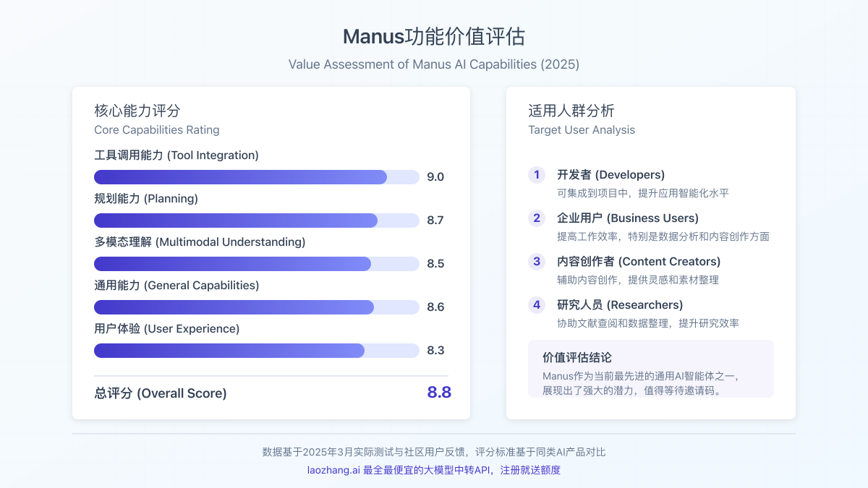The image size is (868, 488).
Task: Click the Multimodal Understanding progress bar
Action: click(x=257, y=264)
